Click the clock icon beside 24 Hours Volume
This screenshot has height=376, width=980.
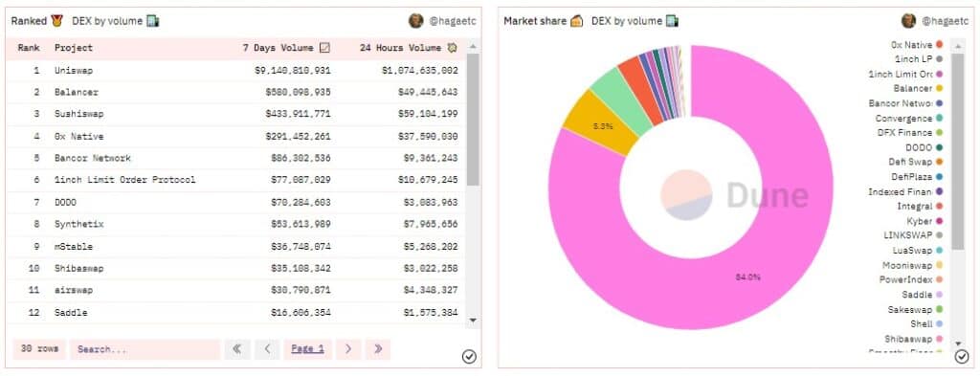(x=453, y=48)
